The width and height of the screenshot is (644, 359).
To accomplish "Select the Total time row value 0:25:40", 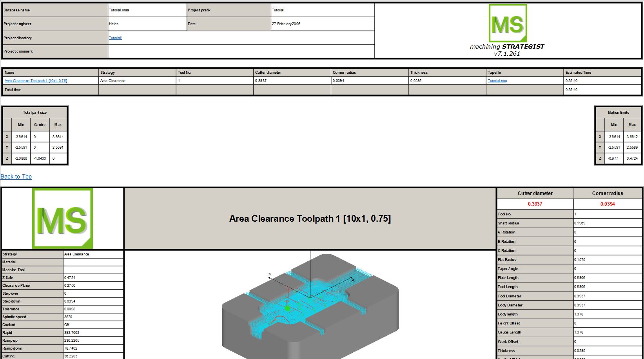I will [x=571, y=90].
